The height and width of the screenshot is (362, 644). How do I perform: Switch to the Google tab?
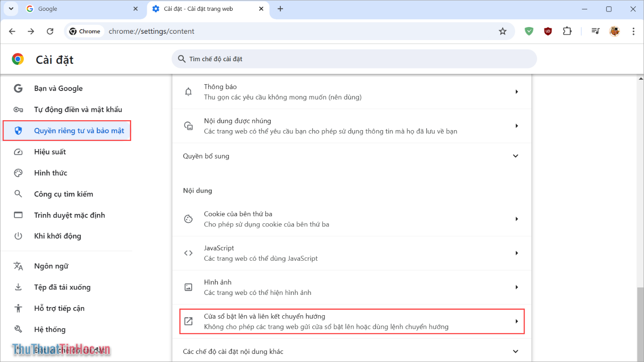(81, 9)
